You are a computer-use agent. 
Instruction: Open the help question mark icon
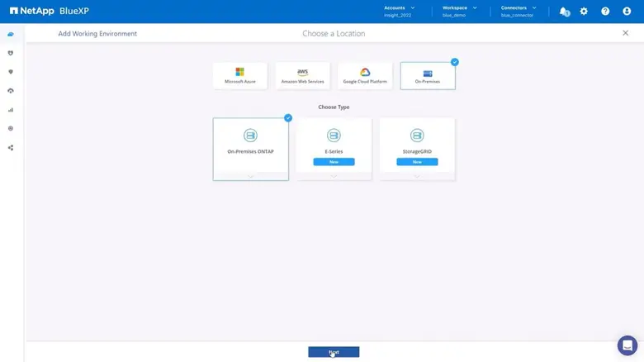pos(605,12)
